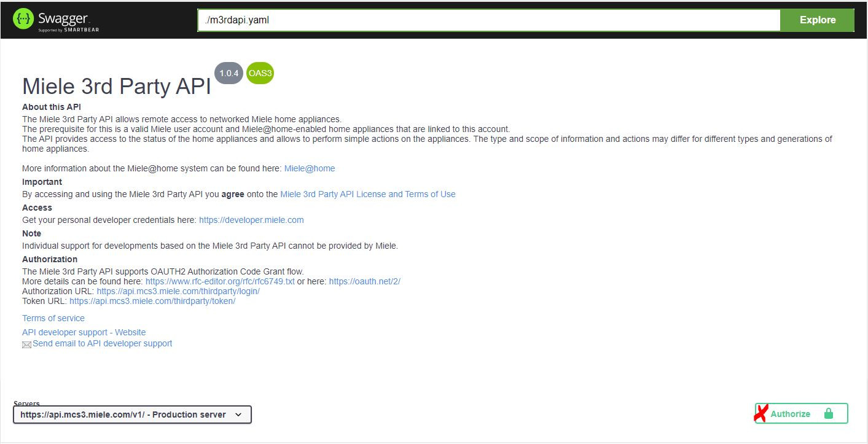Click the envelope icon beside email support
The image size is (868, 444).
point(26,345)
